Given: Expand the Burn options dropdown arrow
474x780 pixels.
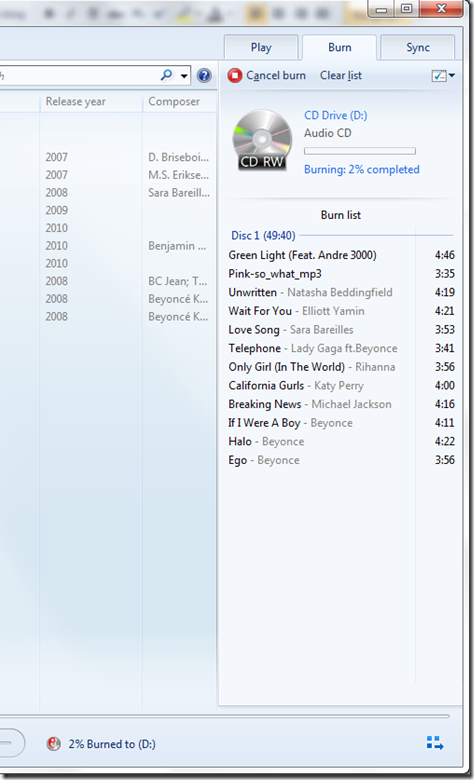Looking at the screenshot, I should (x=452, y=76).
